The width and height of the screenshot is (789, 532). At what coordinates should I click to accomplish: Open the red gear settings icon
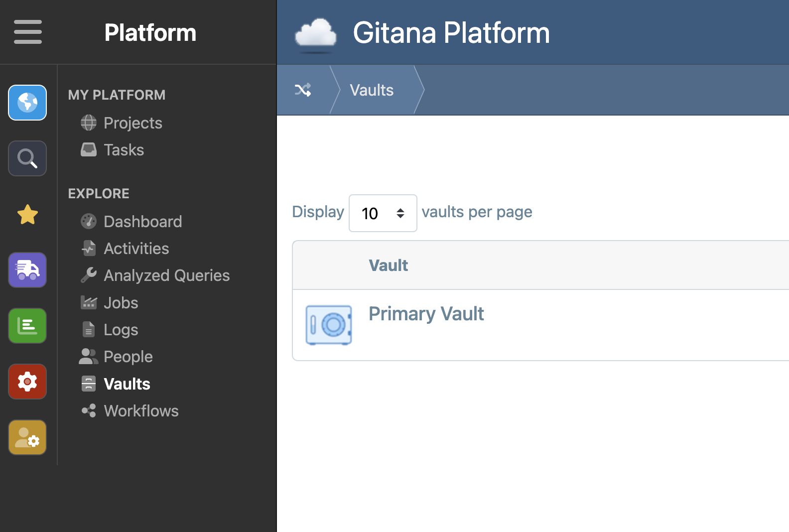[x=27, y=382]
